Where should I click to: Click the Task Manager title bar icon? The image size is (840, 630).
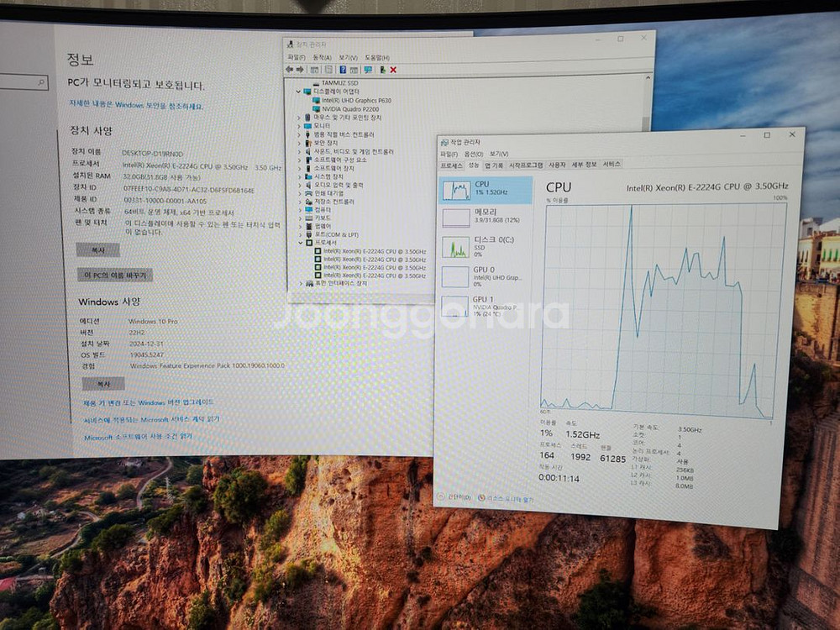click(444, 143)
